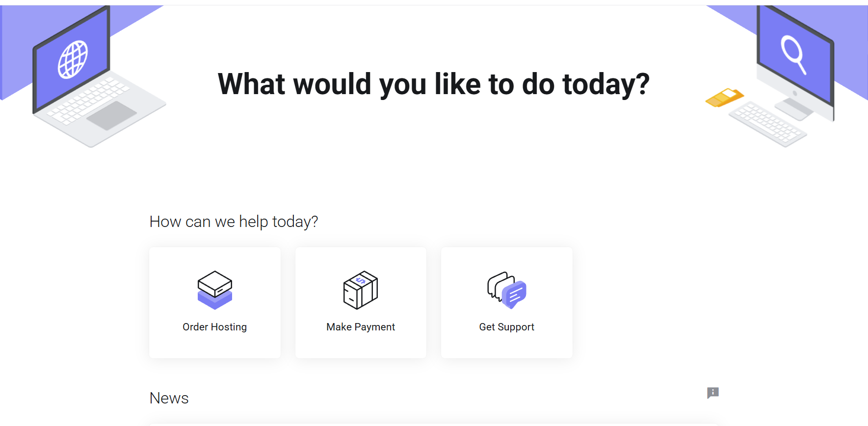868x426 pixels.
Task: Click the "What would you like to do today?" heading
Action: (x=434, y=84)
